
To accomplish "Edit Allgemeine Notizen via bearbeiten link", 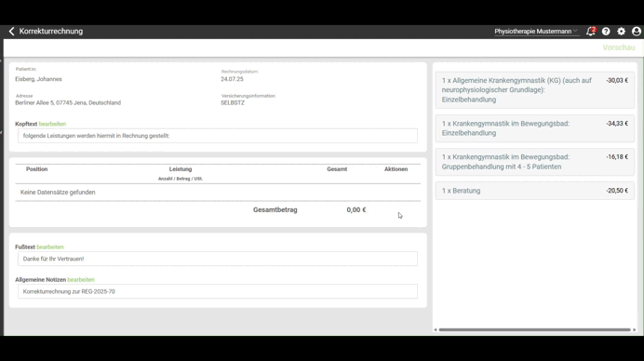I will pos(81,280).
